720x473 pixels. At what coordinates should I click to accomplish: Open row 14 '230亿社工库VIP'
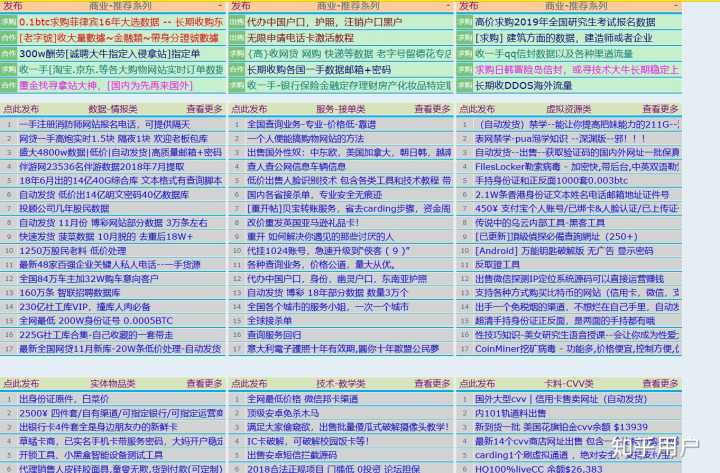85,307
